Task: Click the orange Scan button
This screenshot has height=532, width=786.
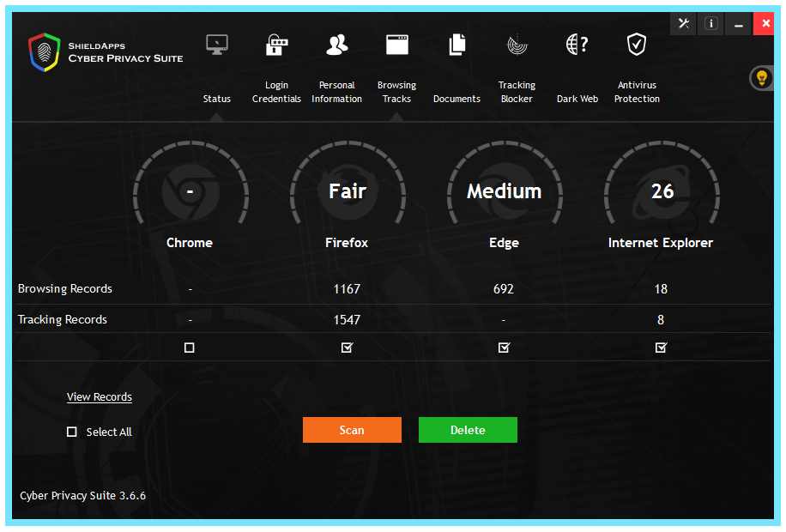Action: [x=352, y=430]
